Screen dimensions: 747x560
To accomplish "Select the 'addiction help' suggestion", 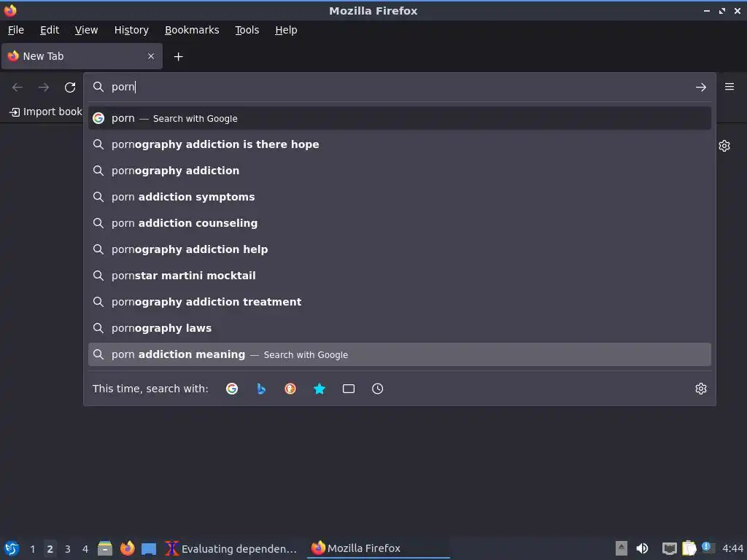I will (400, 249).
